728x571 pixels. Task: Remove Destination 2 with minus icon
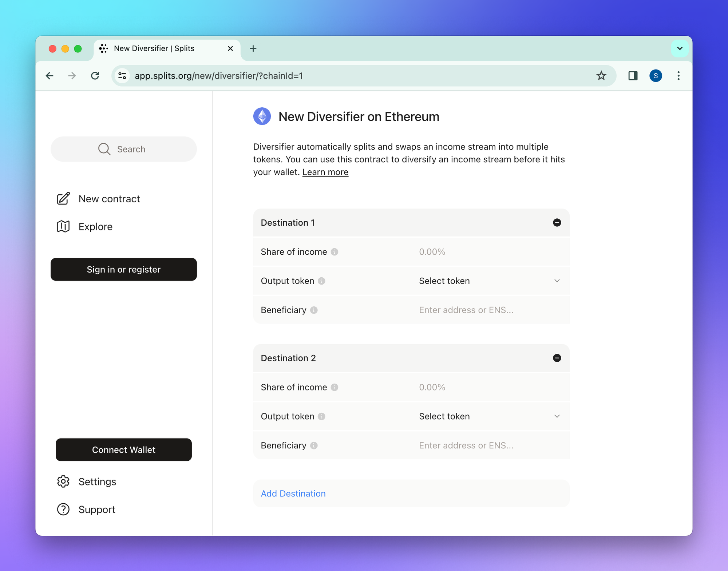click(x=557, y=358)
